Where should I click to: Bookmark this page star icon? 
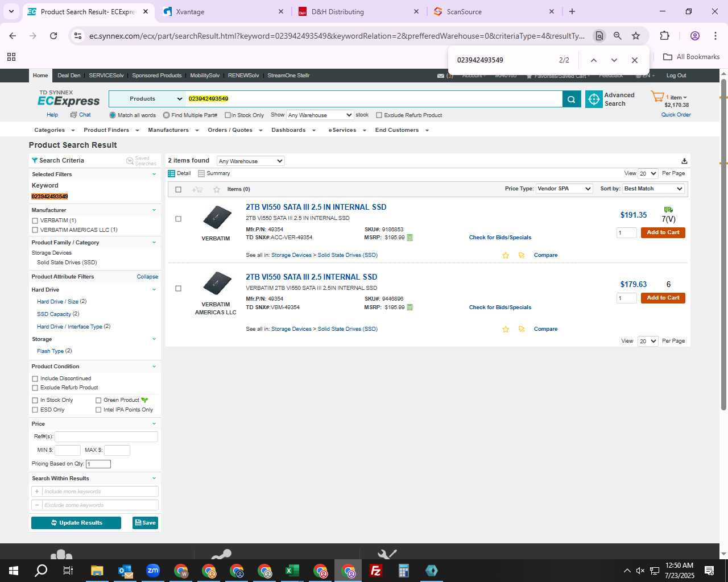(x=636, y=36)
